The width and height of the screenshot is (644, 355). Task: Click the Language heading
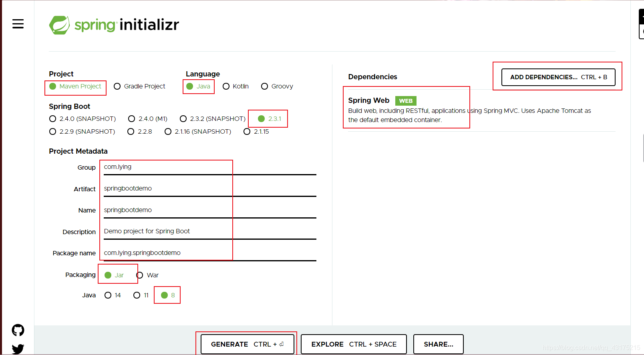click(203, 74)
